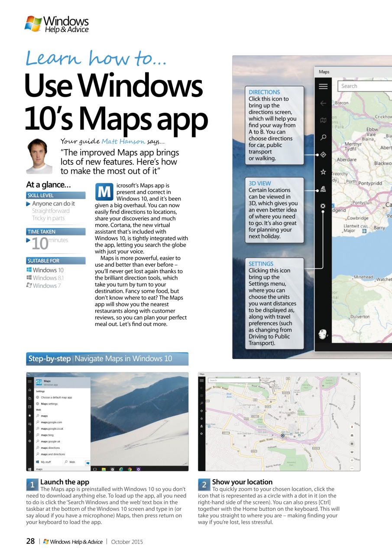Launch Microsoft Edge from the taskbar
Screen dimensions: 392x555
(x=121, y=469)
